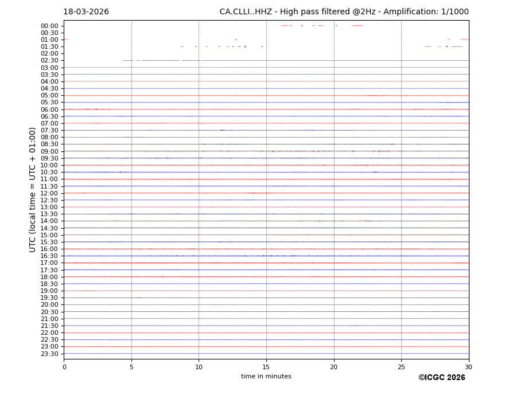
Task: Click the CA.CLLI..HHZ chart title
Action: click(x=344, y=12)
